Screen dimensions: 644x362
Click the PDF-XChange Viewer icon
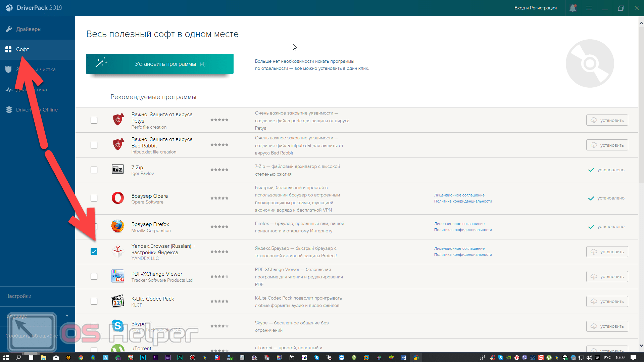coord(117,276)
